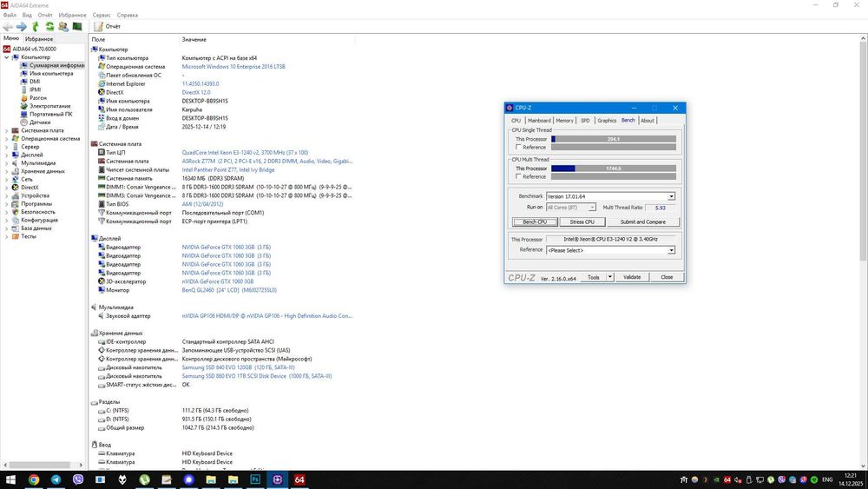Viewport: 868px width, 489px height.
Task: Click the green Refresh toolbar icon
Action: coord(49,27)
